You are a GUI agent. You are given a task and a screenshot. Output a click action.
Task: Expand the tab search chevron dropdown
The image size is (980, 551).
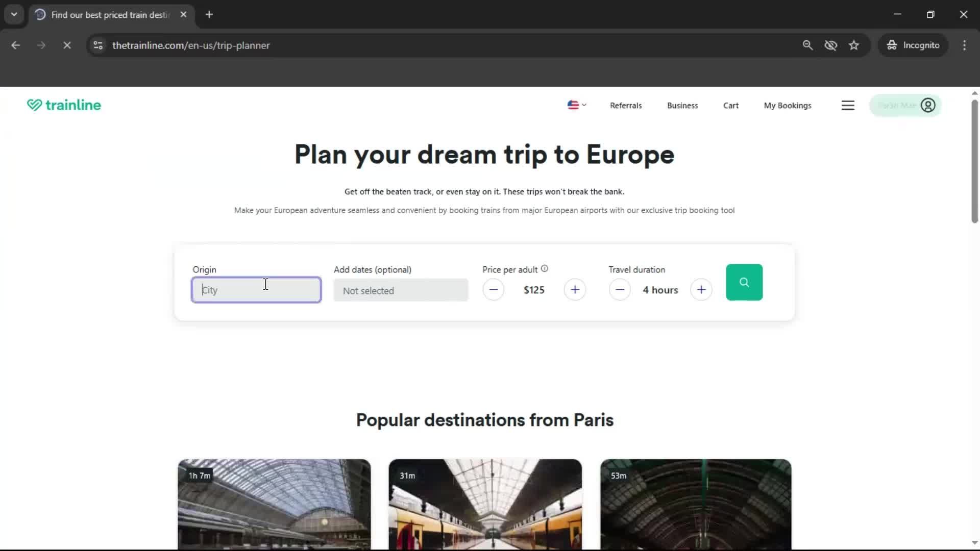coord(14,14)
